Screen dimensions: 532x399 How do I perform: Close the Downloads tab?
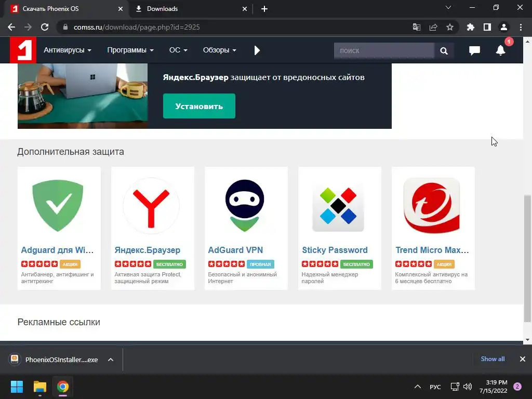point(245,9)
